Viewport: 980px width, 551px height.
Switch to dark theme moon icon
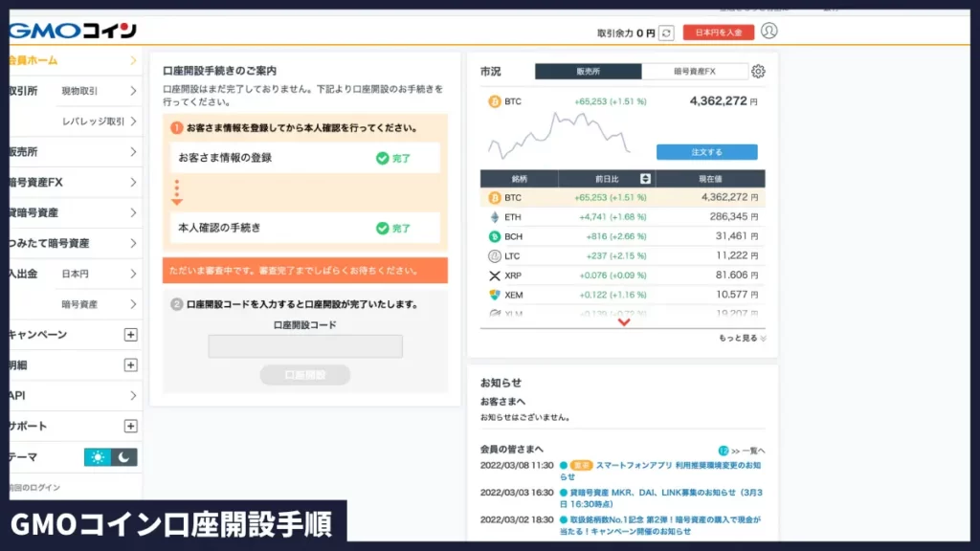[124, 457]
